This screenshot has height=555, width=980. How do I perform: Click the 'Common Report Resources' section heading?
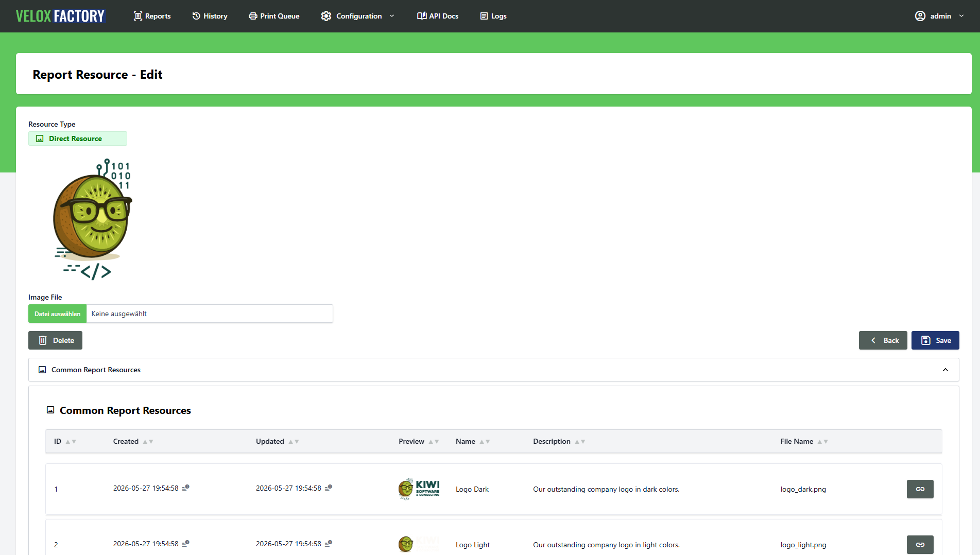click(125, 410)
